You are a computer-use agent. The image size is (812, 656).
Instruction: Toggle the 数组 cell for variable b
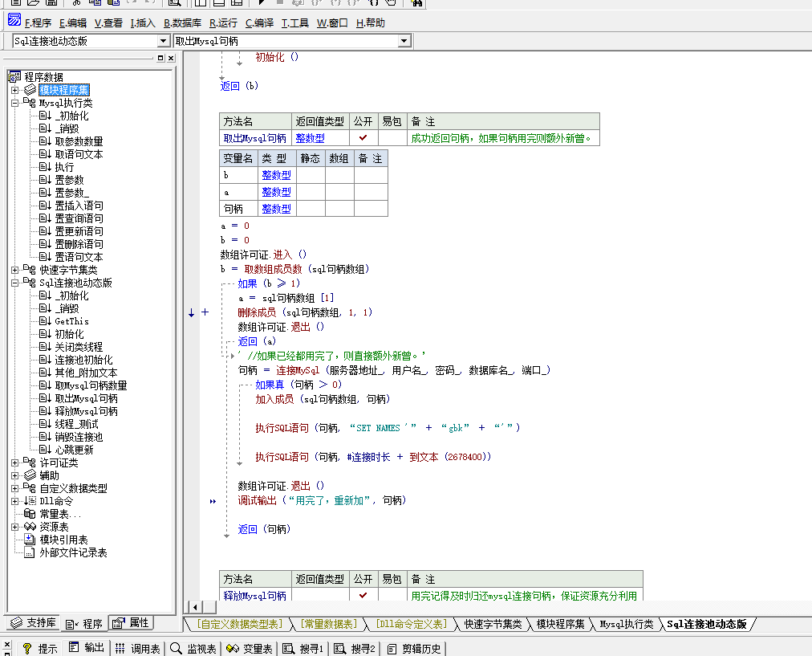(x=339, y=175)
